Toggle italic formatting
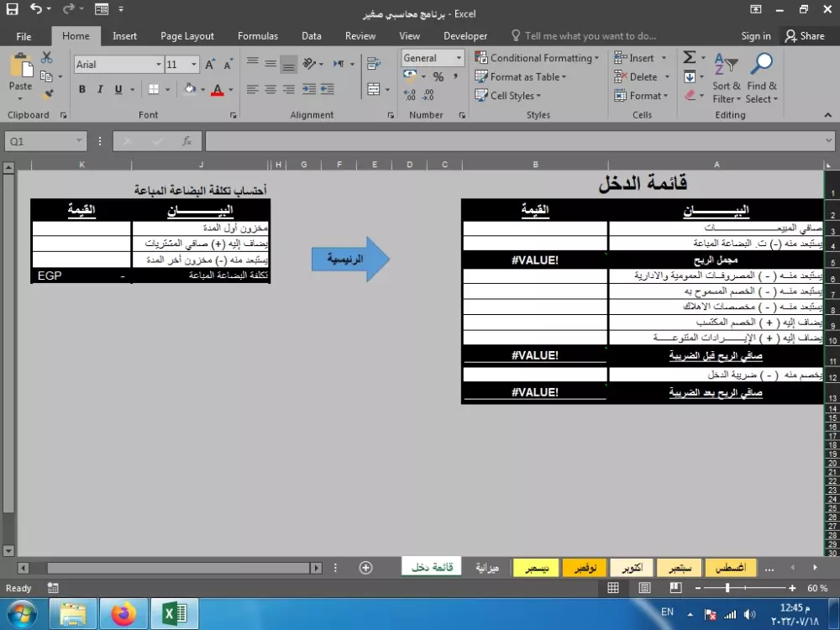 99,88
